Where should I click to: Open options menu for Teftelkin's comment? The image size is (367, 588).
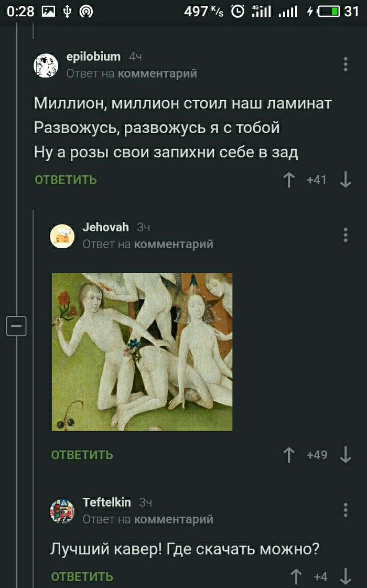tap(346, 510)
